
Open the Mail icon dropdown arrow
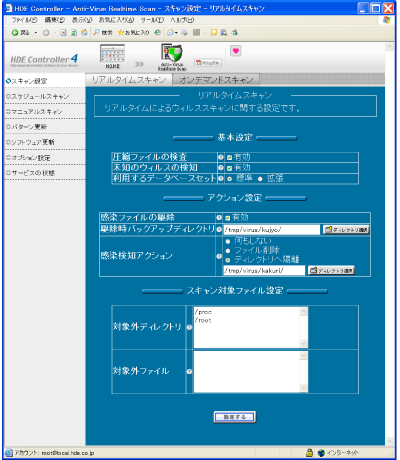tap(176, 33)
